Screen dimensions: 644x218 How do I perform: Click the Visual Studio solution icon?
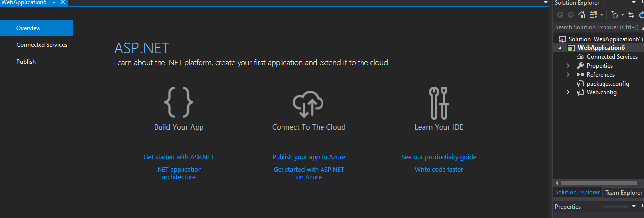point(562,39)
